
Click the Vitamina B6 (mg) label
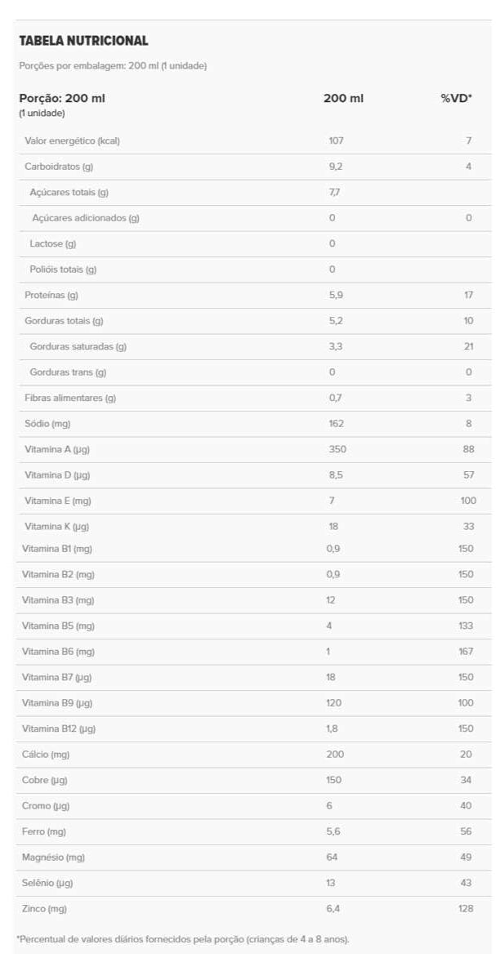point(58,652)
